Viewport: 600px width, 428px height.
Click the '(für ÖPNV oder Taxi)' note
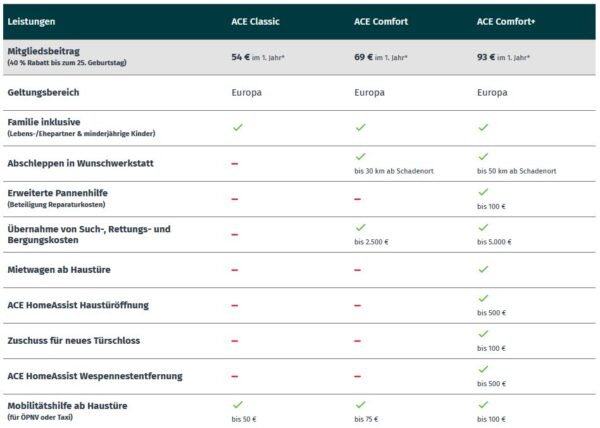pyautogui.click(x=40, y=417)
